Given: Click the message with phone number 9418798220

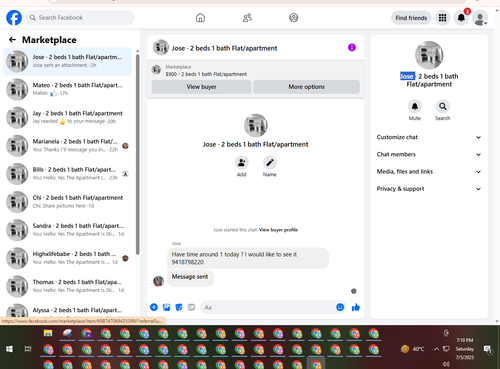Looking at the screenshot, I should [x=248, y=258].
